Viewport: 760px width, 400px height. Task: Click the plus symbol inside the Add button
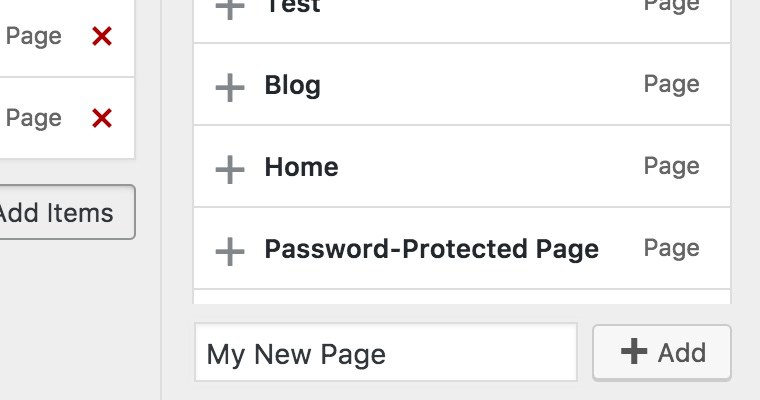click(634, 352)
